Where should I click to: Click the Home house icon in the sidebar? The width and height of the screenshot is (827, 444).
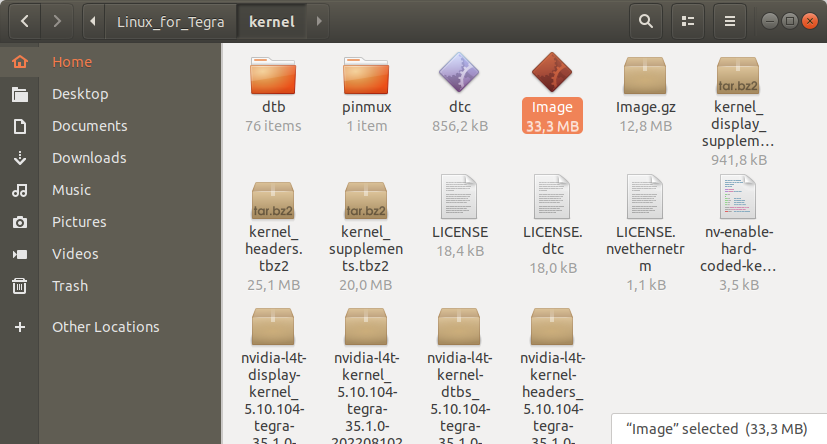20,62
